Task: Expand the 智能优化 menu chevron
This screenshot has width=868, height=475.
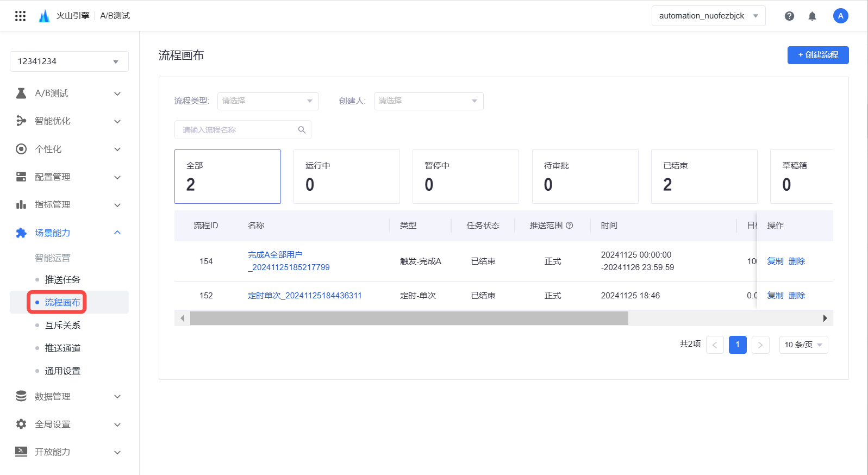Action: coord(117,121)
